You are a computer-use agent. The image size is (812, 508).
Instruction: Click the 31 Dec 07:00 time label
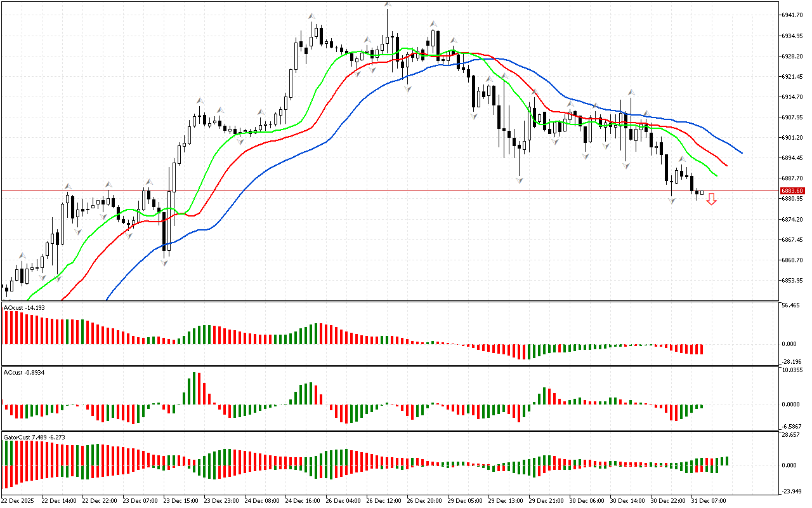(709, 500)
